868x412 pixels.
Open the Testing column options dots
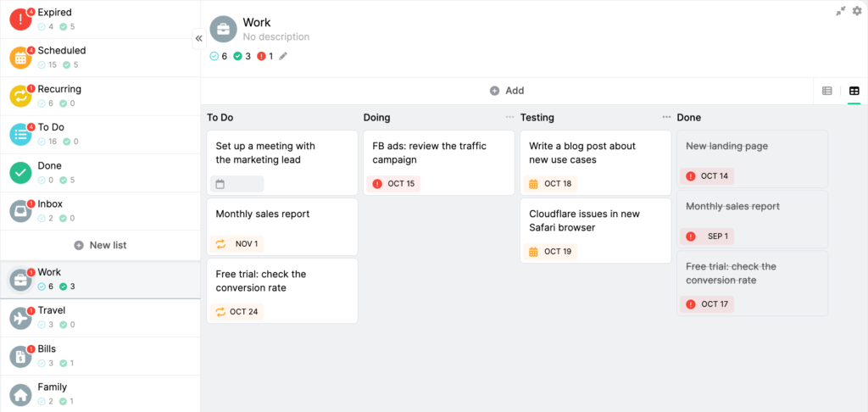coord(666,117)
